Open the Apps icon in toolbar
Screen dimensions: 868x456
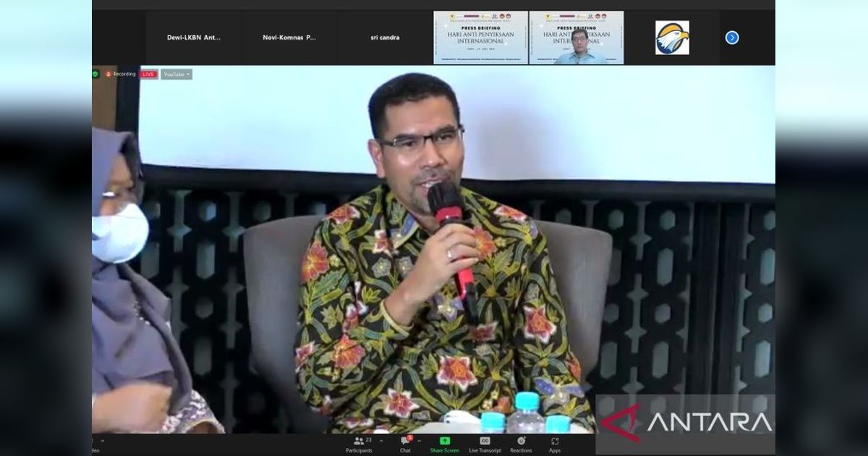[555, 441]
